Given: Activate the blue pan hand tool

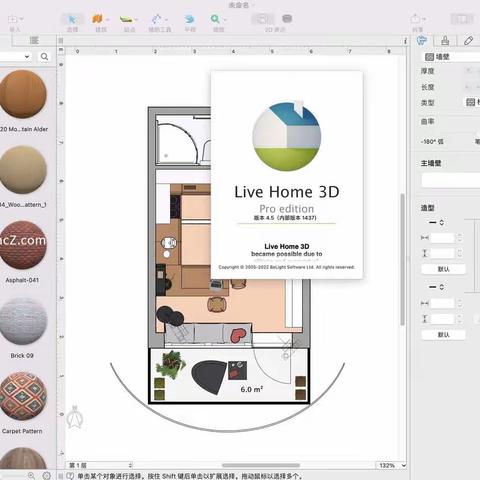Looking at the screenshot, I should coord(190,19).
